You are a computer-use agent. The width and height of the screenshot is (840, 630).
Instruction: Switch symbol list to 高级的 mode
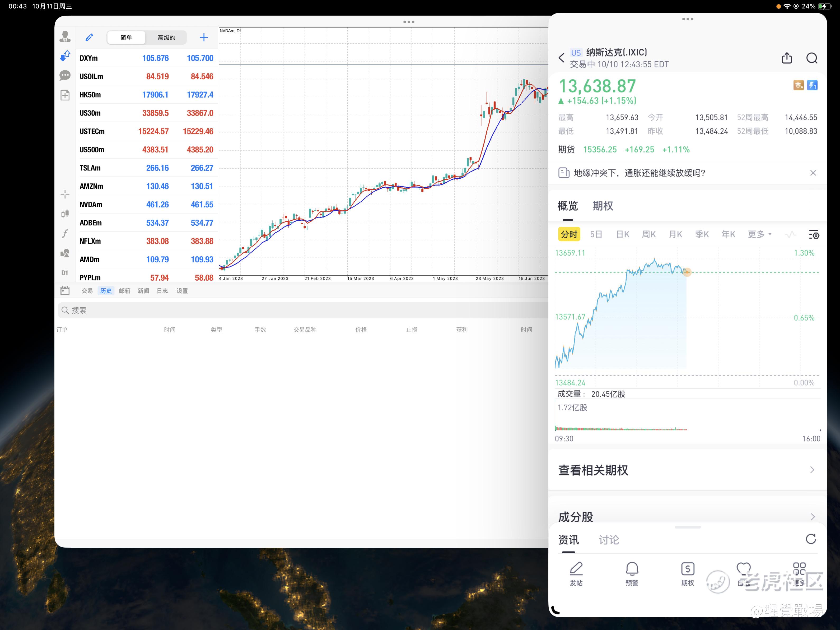(x=166, y=37)
